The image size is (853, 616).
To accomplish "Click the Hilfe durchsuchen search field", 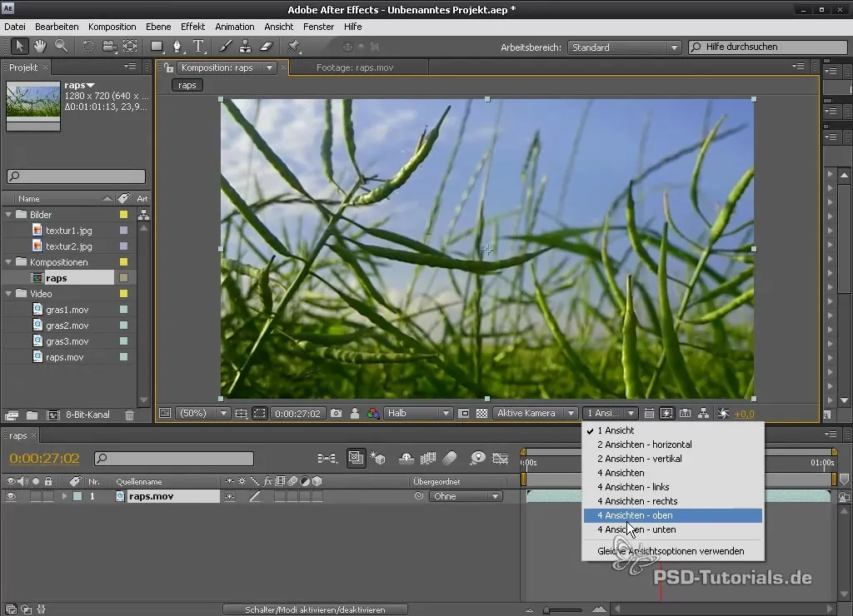I will (x=767, y=47).
